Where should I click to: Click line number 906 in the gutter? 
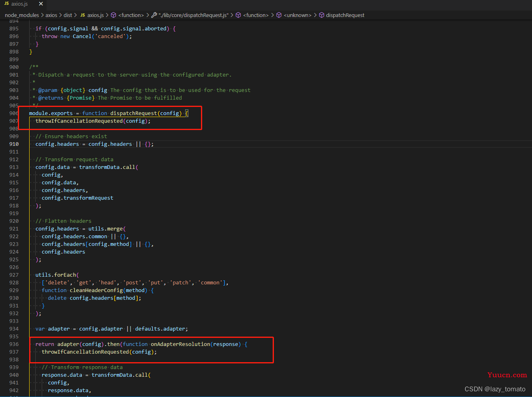coord(14,113)
